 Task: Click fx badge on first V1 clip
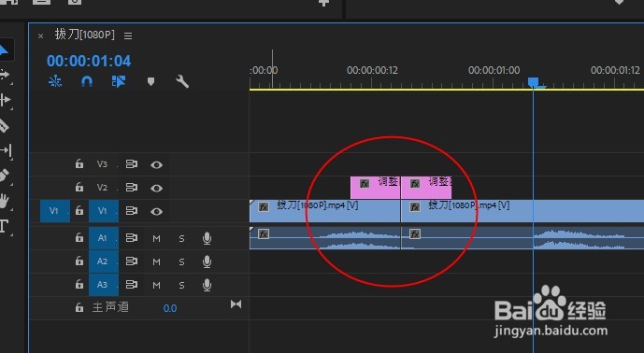(264, 207)
